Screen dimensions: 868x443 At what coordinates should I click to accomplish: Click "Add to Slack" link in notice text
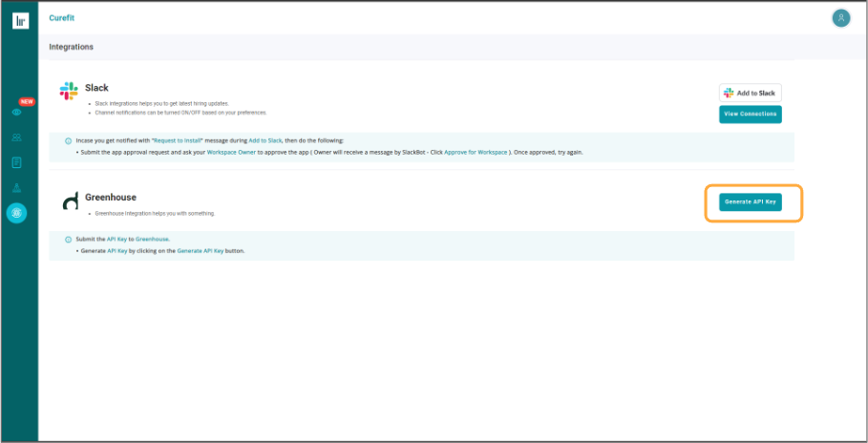coord(265,140)
